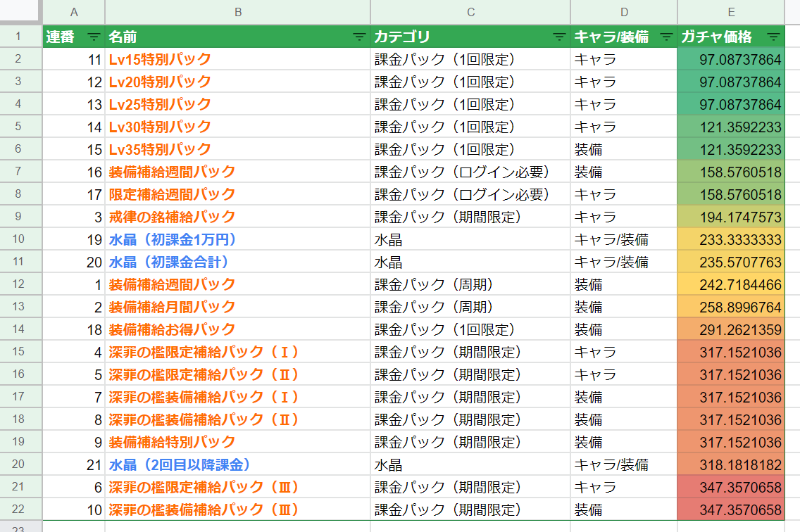
Task: Select the column A header
Action: (73, 12)
